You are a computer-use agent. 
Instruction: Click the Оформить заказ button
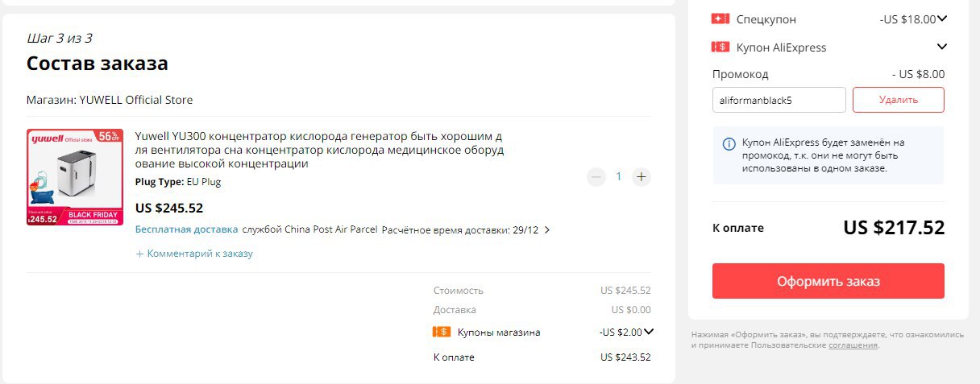(x=828, y=281)
